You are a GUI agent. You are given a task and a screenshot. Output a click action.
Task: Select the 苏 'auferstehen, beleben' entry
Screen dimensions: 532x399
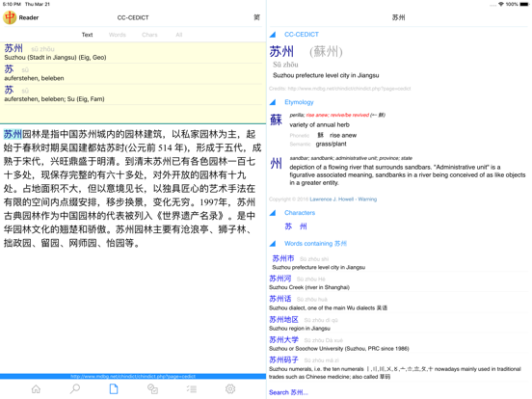[x=133, y=73]
